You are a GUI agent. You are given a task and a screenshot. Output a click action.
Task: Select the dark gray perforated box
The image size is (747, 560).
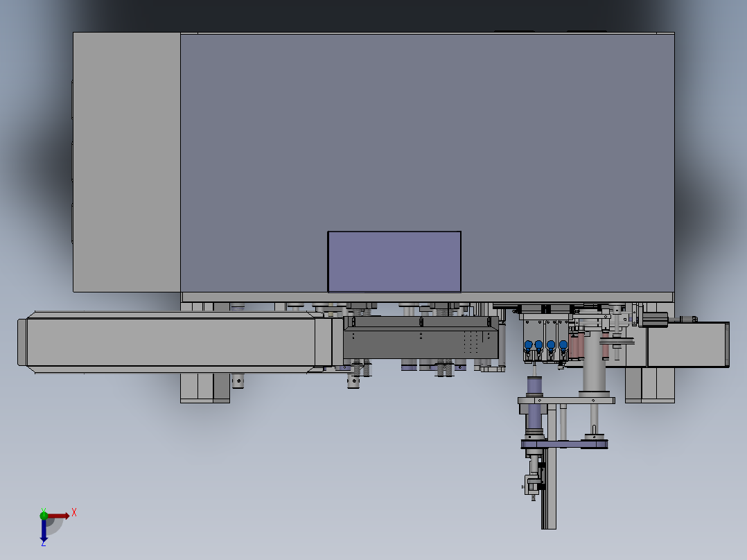pyautogui.click(x=421, y=338)
